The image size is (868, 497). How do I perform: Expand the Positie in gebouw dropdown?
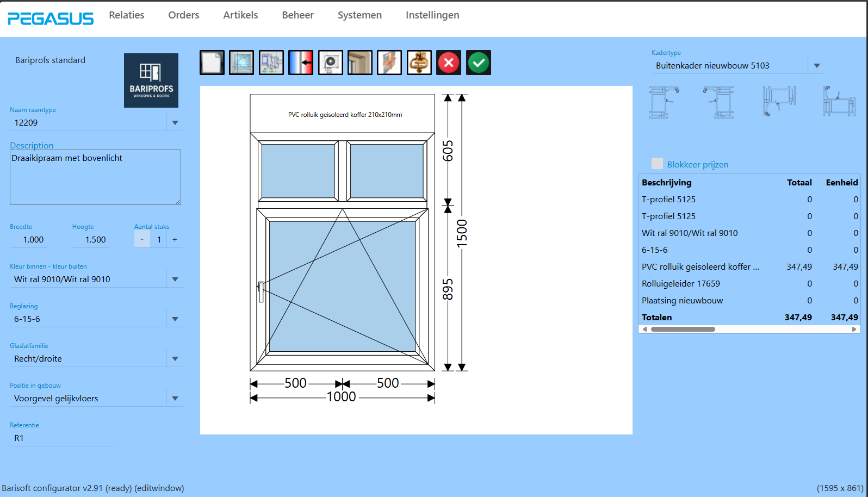pos(175,399)
